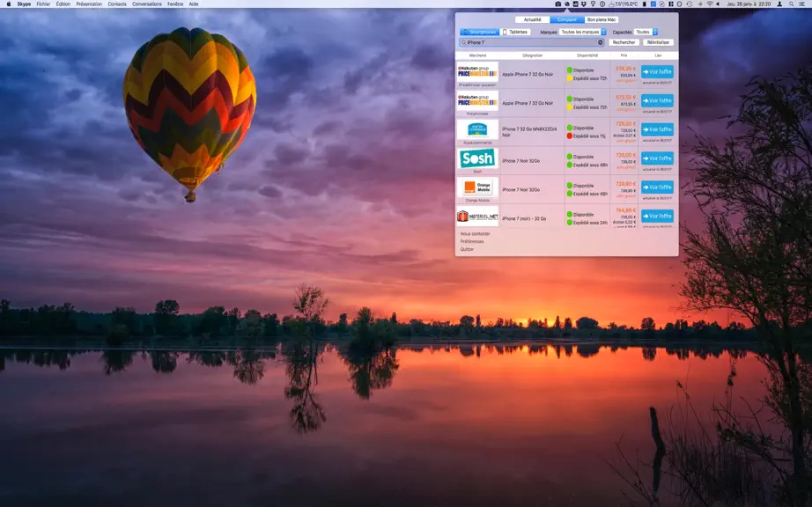812x507 pixels.
Task: Click Voir l'offre for the Sosh offer
Action: [x=657, y=158]
